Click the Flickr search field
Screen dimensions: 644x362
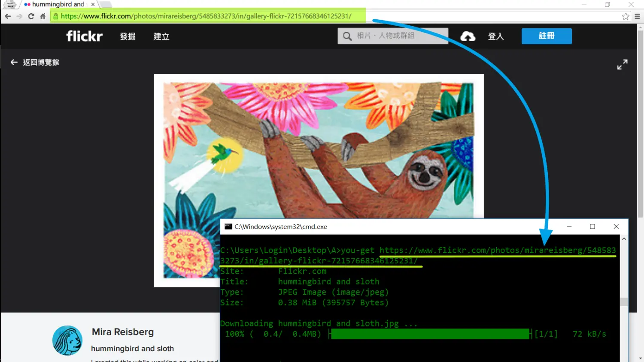pos(393,36)
